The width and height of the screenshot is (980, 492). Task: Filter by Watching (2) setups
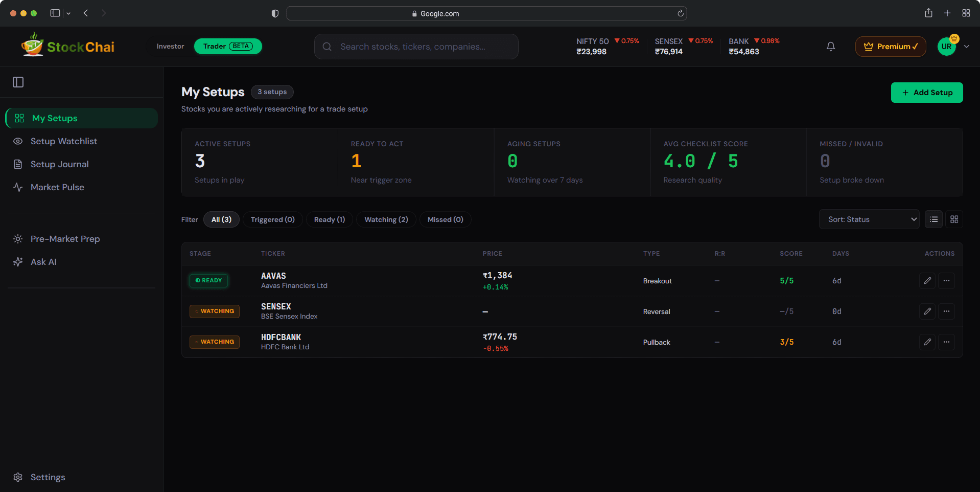click(386, 219)
